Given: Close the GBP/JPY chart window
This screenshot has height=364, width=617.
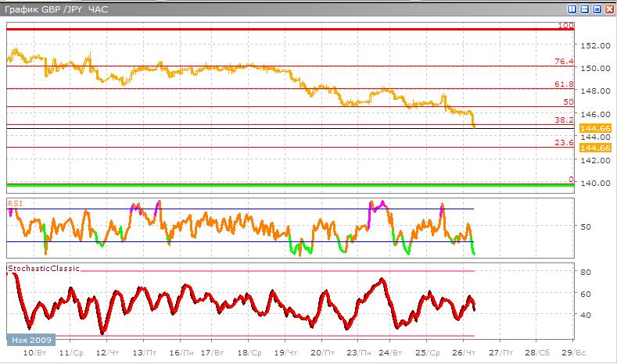Looking at the screenshot, I should (x=608, y=9).
